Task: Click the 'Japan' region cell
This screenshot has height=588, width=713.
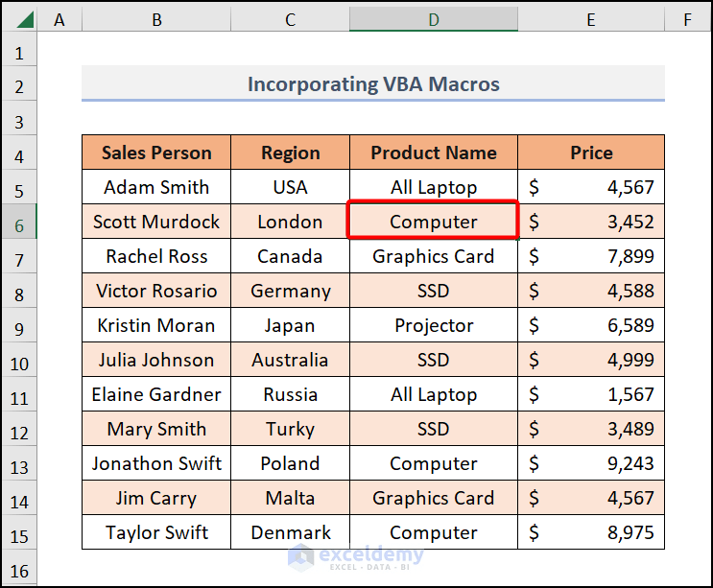Action: coord(290,325)
